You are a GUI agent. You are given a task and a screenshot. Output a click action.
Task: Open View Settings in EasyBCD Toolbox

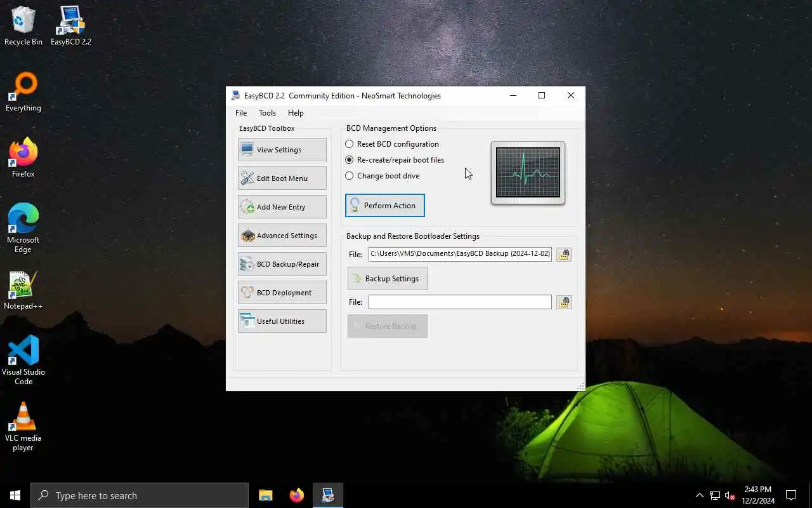282,150
